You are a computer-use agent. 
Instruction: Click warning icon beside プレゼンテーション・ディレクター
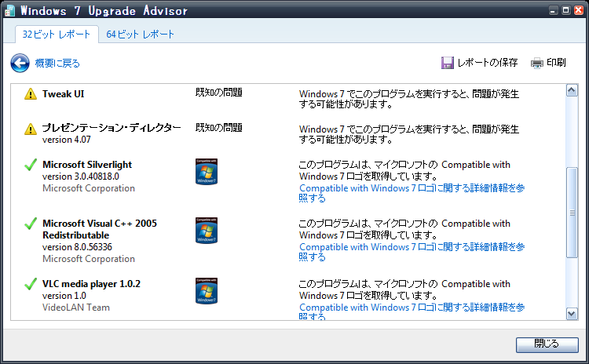[31, 129]
